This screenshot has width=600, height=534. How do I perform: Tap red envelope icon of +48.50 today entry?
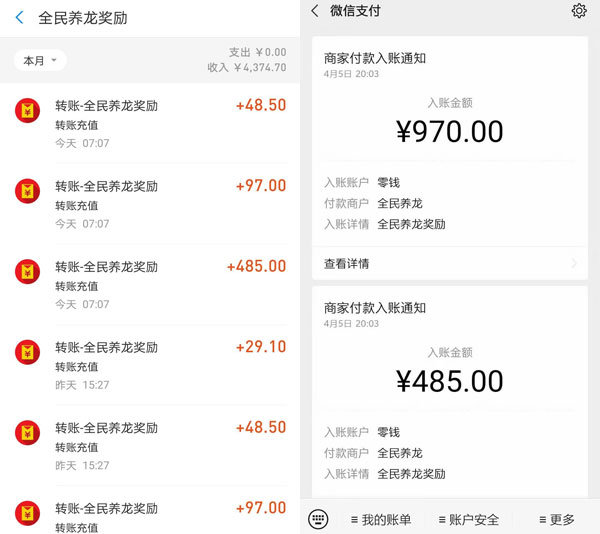click(x=27, y=111)
